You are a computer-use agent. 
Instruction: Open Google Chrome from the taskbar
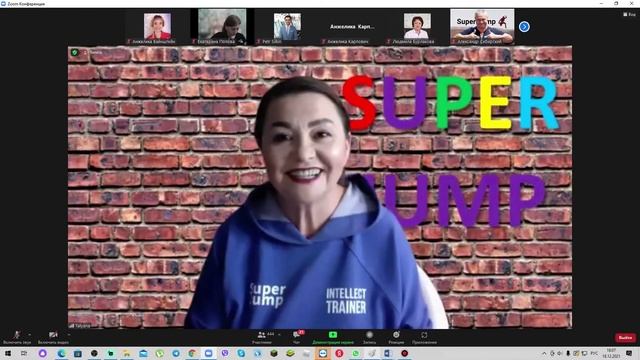192,353
